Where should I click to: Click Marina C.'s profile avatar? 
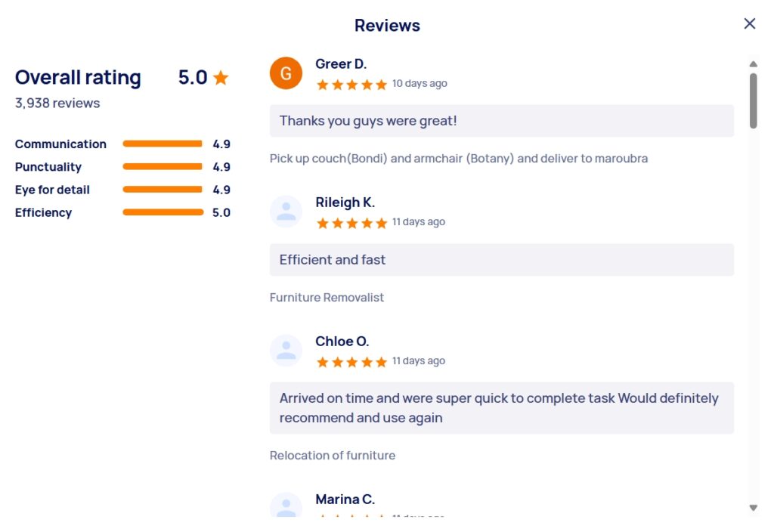pyautogui.click(x=286, y=505)
